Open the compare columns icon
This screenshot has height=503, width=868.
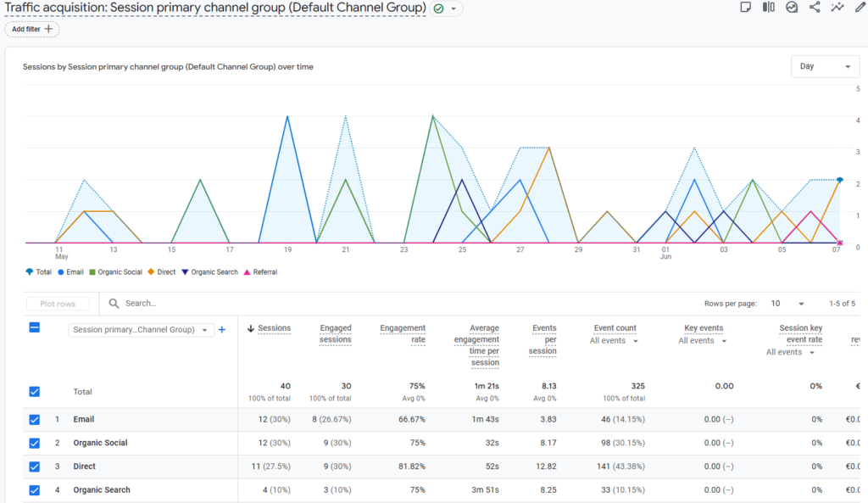(x=768, y=7)
